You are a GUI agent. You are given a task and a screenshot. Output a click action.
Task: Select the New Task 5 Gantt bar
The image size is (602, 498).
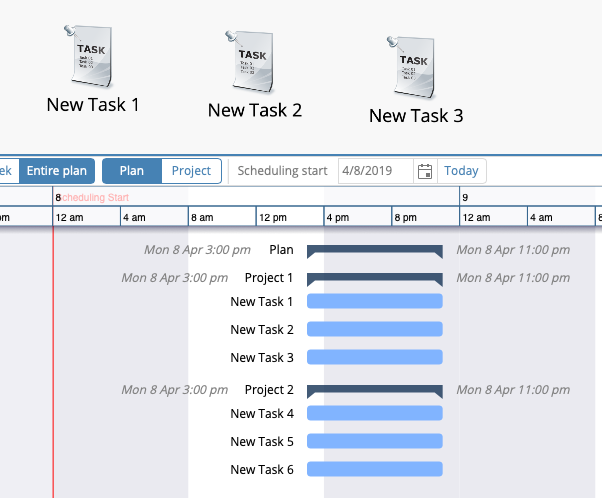(375, 442)
